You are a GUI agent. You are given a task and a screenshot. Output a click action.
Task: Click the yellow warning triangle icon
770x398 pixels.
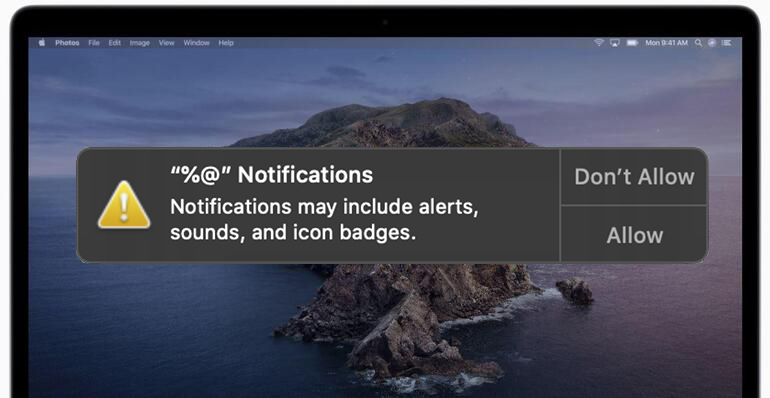[124, 205]
